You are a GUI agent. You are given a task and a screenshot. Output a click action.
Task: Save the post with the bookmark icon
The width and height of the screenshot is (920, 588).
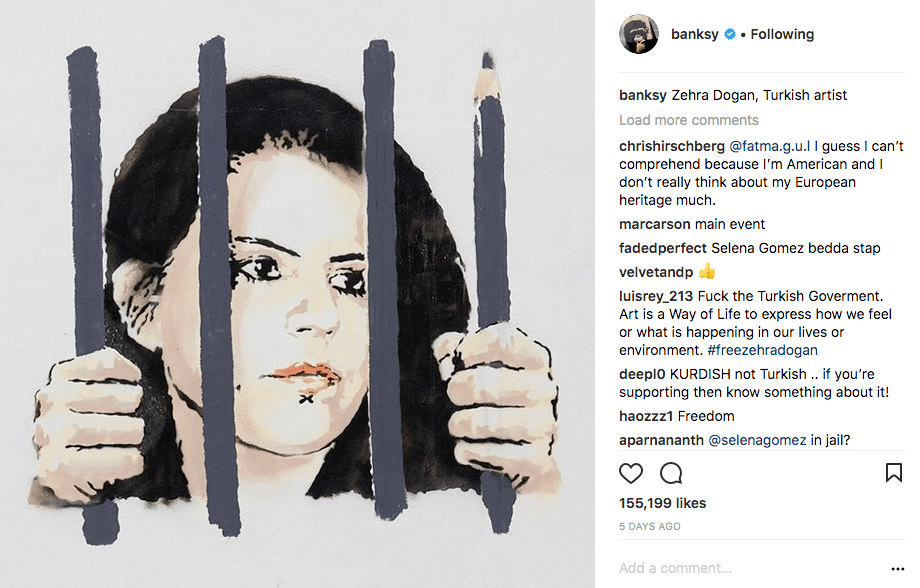pyautogui.click(x=894, y=472)
